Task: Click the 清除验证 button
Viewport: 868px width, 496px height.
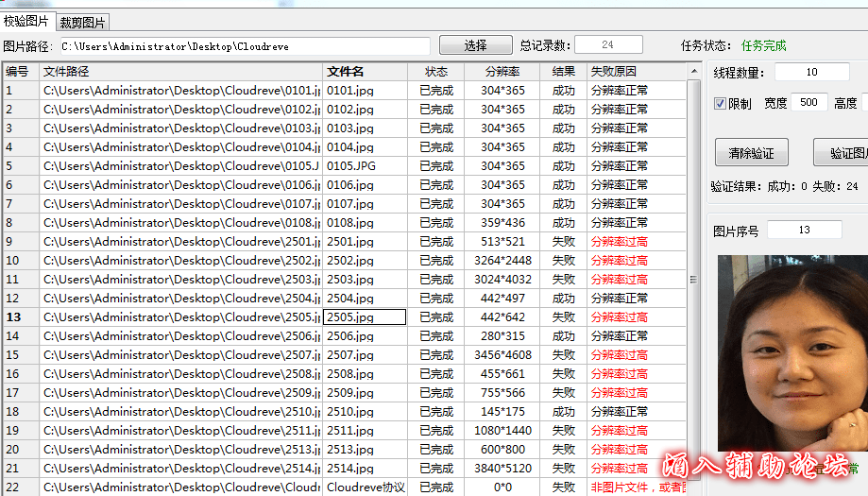Action: (751, 153)
